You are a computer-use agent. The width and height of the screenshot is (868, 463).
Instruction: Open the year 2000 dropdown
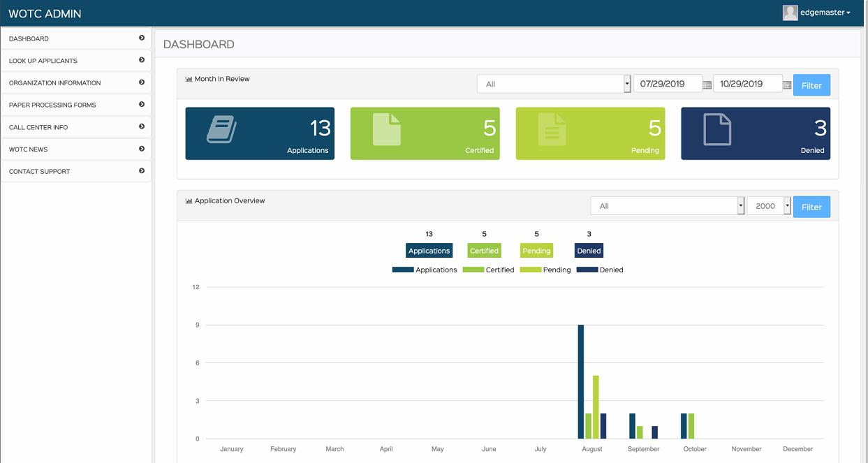769,206
